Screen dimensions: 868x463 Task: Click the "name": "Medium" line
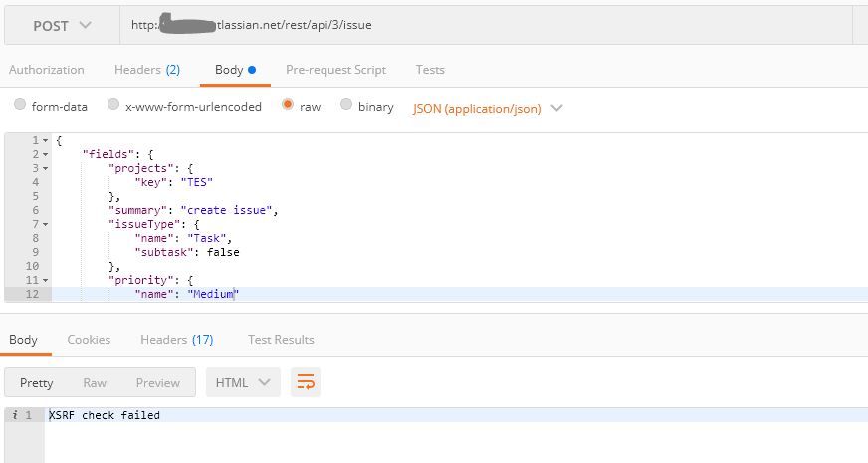pyautogui.click(x=186, y=294)
